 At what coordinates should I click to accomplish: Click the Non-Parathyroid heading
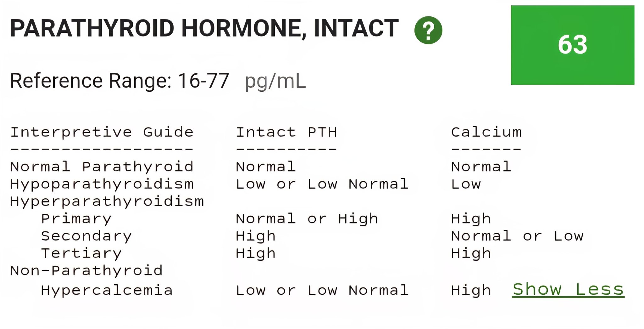coord(86,271)
